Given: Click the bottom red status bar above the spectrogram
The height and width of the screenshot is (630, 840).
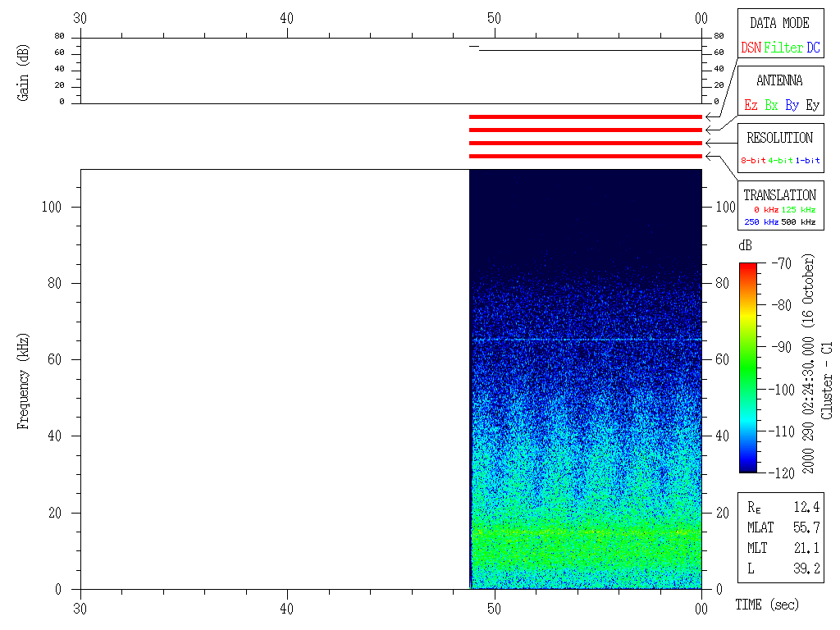Looking at the screenshot, I should (x=585, y=156).
